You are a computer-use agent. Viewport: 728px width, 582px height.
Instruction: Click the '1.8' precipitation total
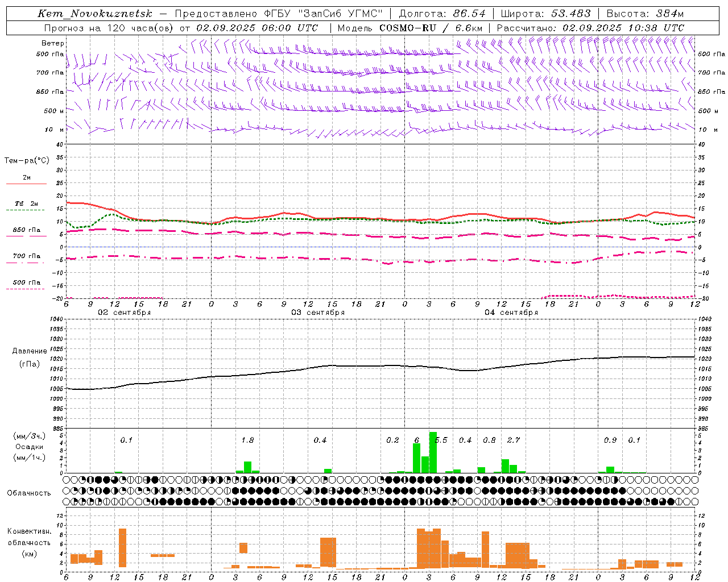[247, 440]
